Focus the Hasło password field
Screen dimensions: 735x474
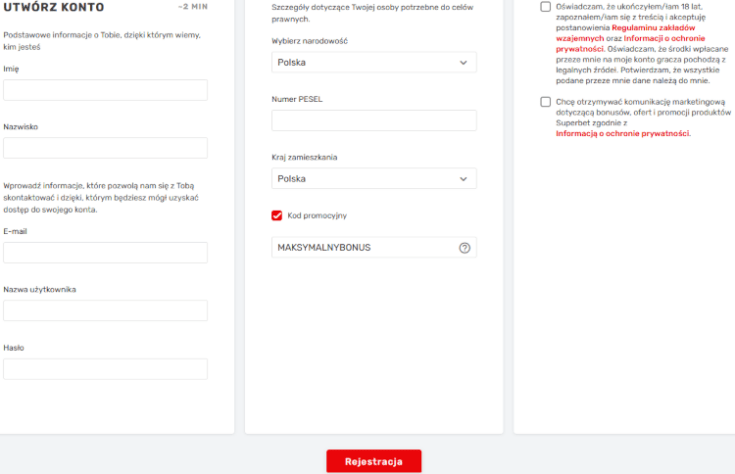tap(105, 369)
